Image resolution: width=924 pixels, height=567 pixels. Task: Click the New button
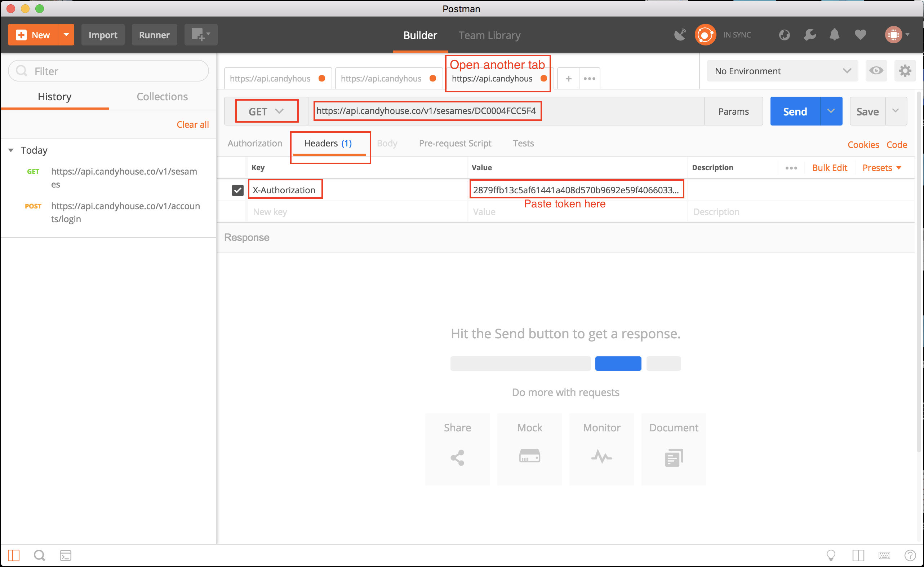[33, 35]
